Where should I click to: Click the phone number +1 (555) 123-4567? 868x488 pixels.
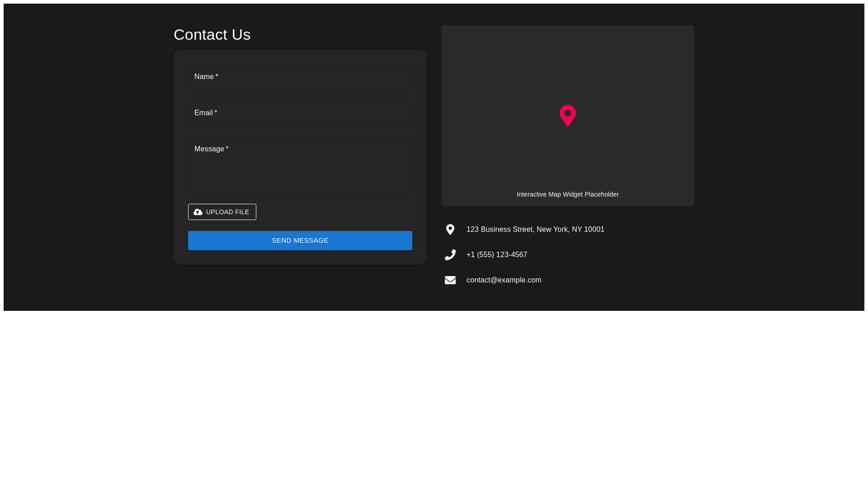click(x=496, y=254)
